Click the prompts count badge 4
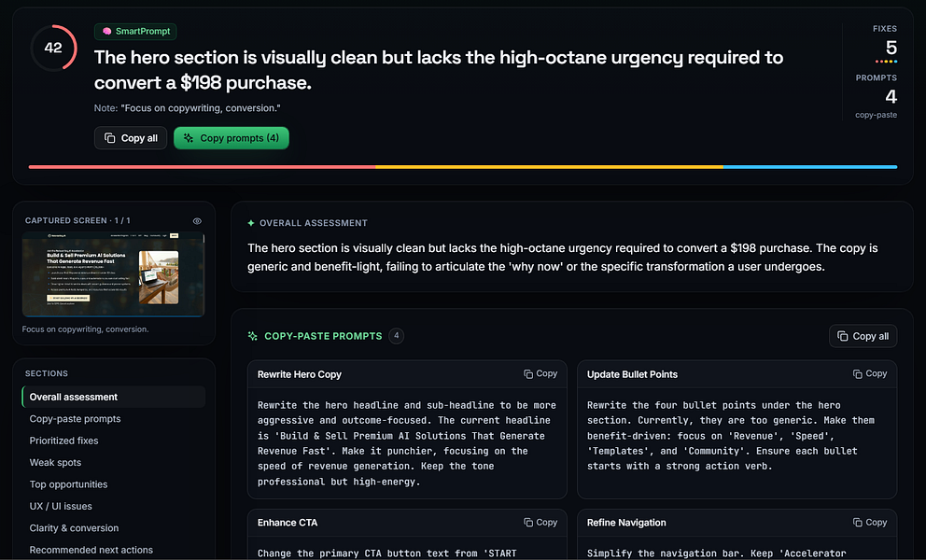926x560 pixels. pos(397,335)
